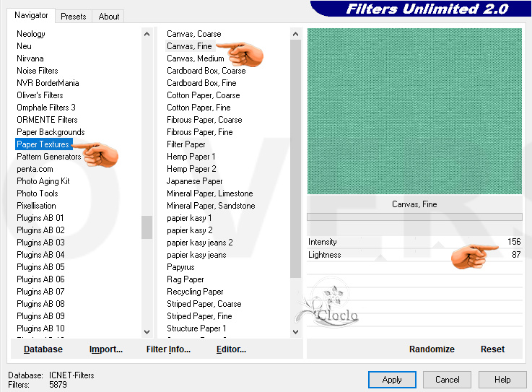The width and height of the screenshot is (532, 392).
Task: Reset the filter parameters
Action: (x=492, y=349)
